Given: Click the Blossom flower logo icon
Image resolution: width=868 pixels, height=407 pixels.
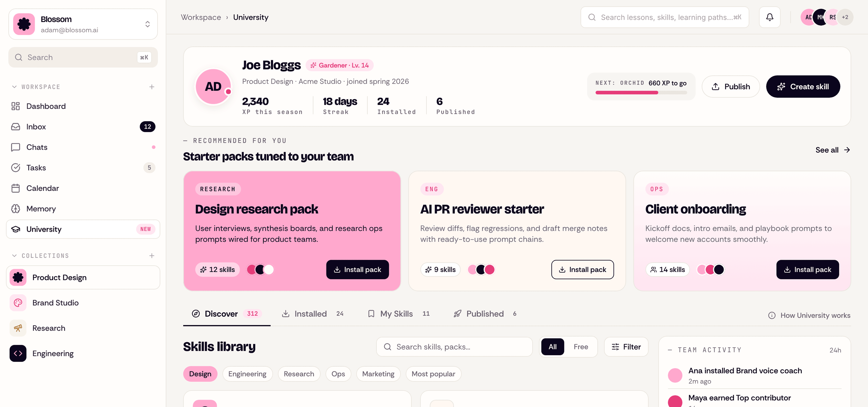Looking at the screenshot, I should click(24, 24).
